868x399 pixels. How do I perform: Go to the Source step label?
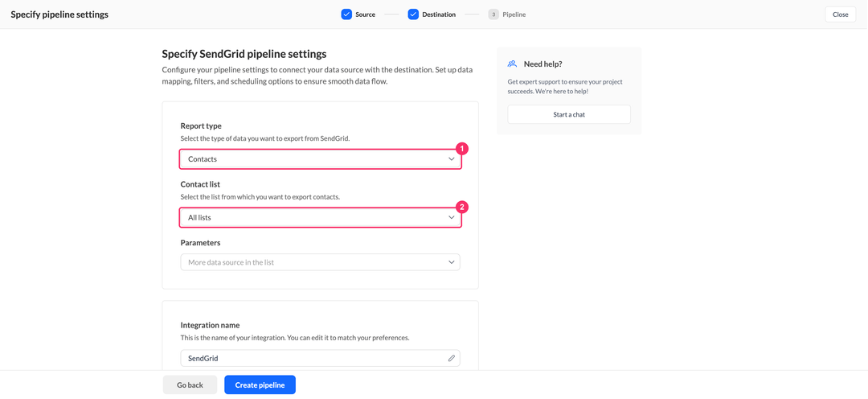pos(366,15)
